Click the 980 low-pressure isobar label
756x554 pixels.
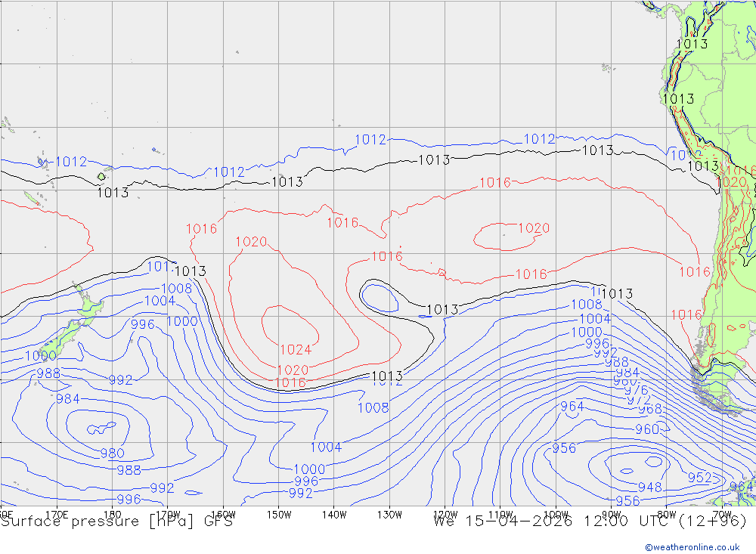click(113, 453)
